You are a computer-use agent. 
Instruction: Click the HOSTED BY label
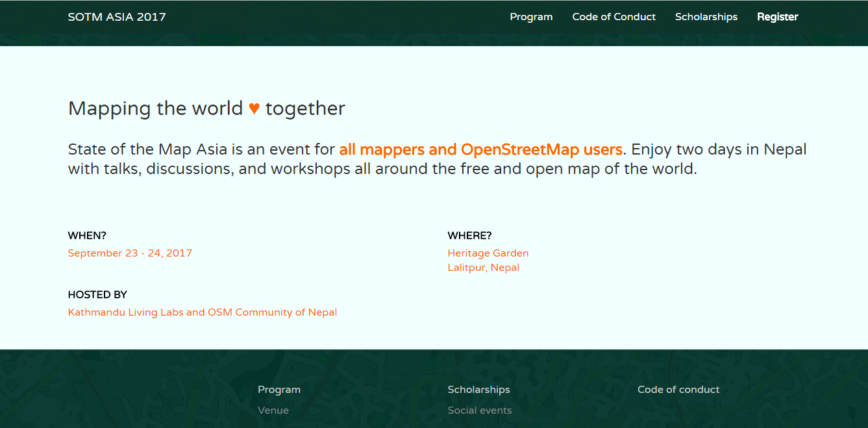tap(97, 295)
